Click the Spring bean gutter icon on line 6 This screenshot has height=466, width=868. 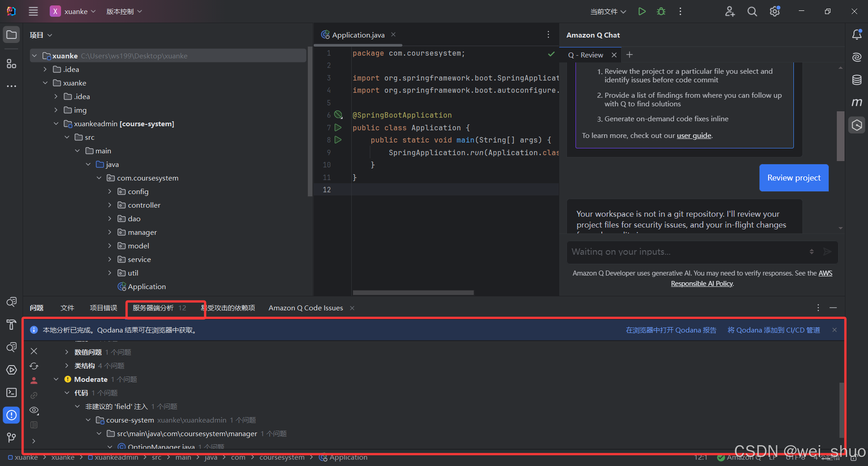(x=338, y=114)
